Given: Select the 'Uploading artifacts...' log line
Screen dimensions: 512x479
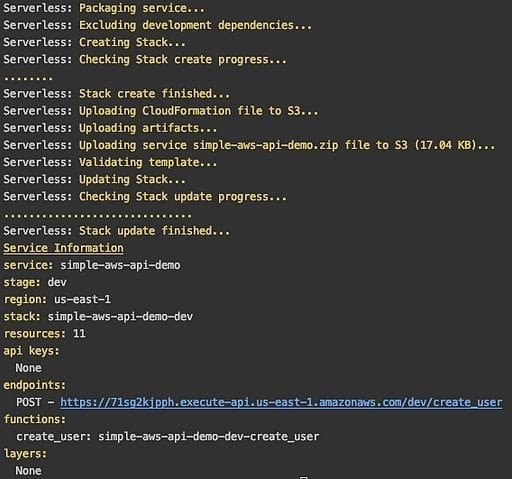Looking at the screenshot, I should (x=110, y=128).
